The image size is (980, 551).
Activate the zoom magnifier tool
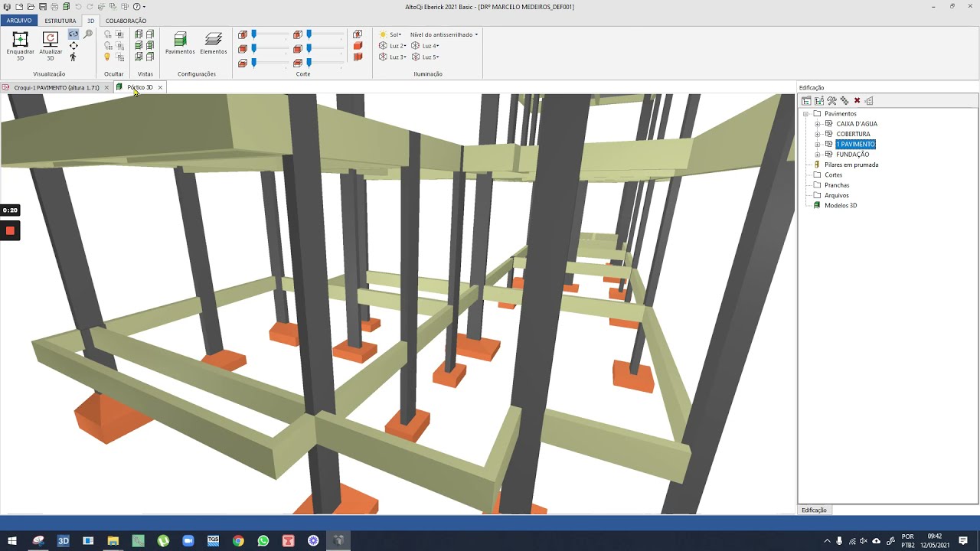pyautogui.click(x=88, y=34)
